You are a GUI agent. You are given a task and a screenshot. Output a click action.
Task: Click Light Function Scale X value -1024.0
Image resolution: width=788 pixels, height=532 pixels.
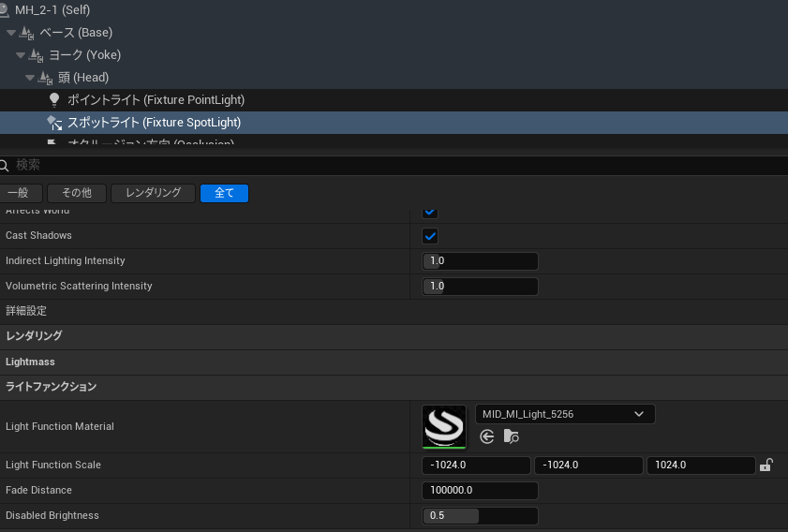click(x=476, y=465)
